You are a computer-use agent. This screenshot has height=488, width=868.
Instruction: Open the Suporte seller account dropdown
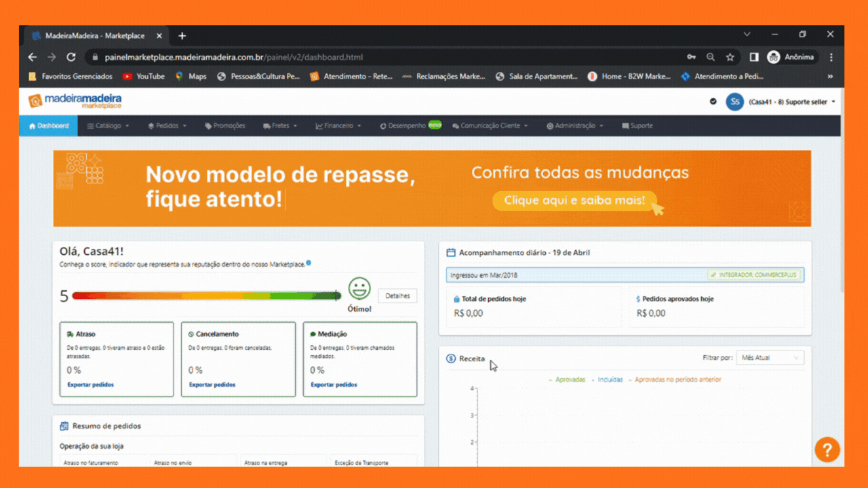(x=792, y=102)
